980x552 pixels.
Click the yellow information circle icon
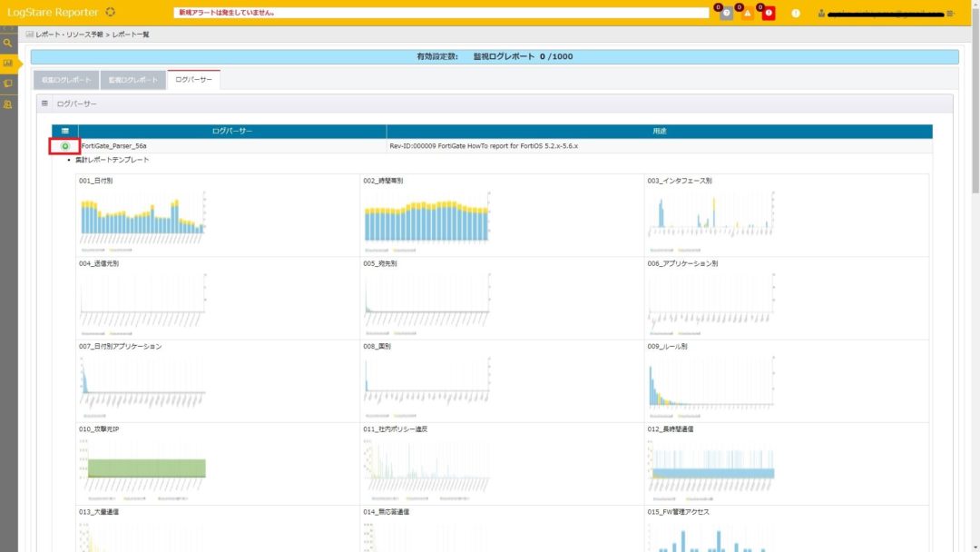796,13
